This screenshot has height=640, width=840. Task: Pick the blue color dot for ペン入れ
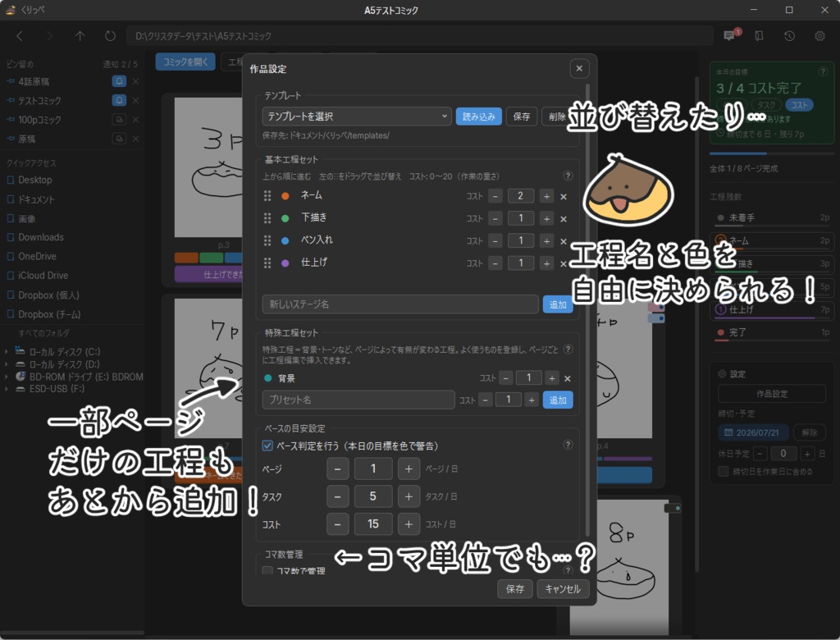click(285, 240)
